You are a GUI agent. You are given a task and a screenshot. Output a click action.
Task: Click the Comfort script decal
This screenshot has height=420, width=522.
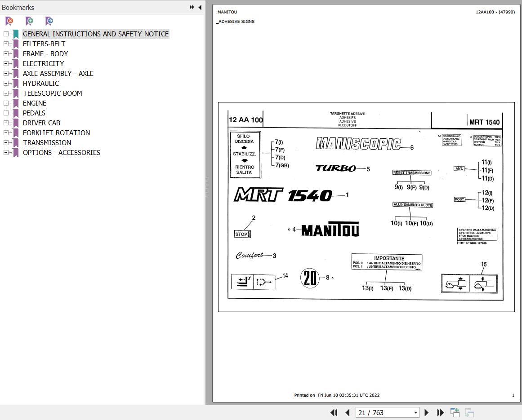(250, 255)
